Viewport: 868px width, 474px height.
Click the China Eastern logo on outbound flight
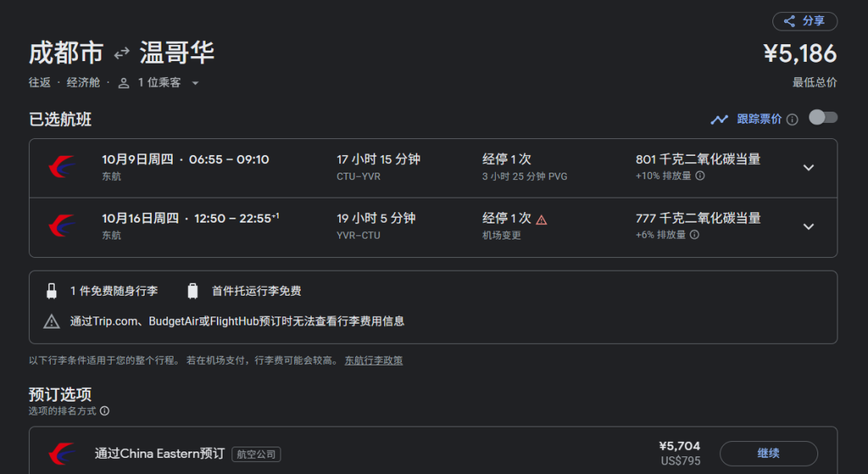pos(62,167)
